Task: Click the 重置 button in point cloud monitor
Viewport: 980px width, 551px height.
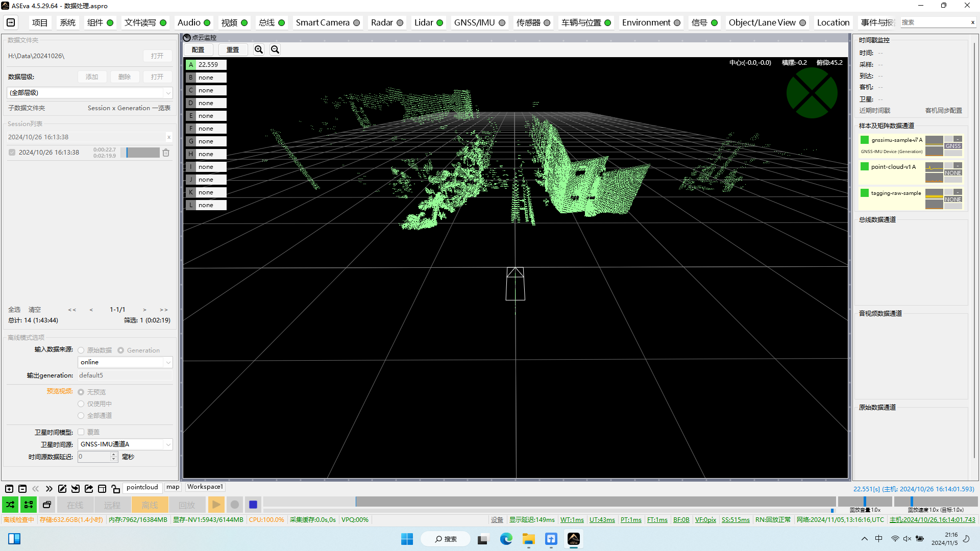Action: pyautogui.click(x=233, y=49)
